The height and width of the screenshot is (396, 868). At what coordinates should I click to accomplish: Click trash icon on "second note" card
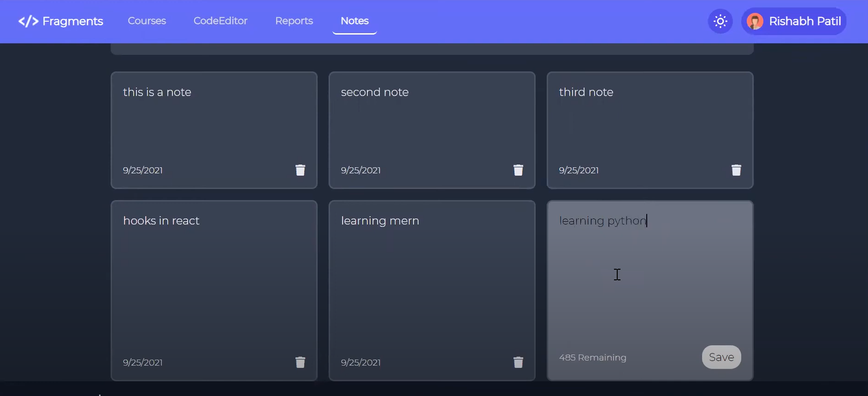[x=518, y=170]
